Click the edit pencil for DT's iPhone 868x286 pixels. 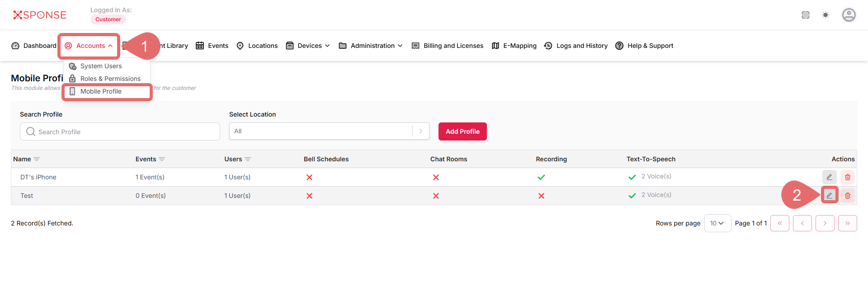pos(829,177)
